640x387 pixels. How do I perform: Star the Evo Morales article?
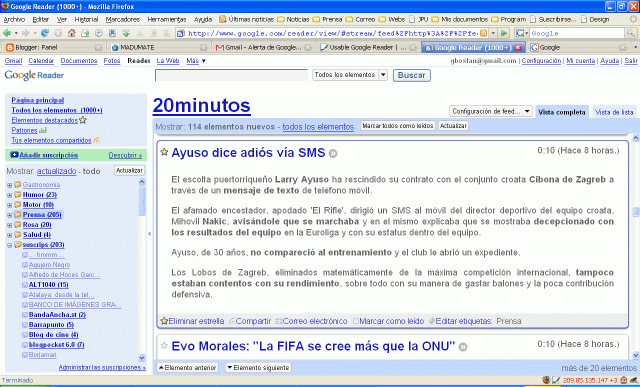point(164,346)
